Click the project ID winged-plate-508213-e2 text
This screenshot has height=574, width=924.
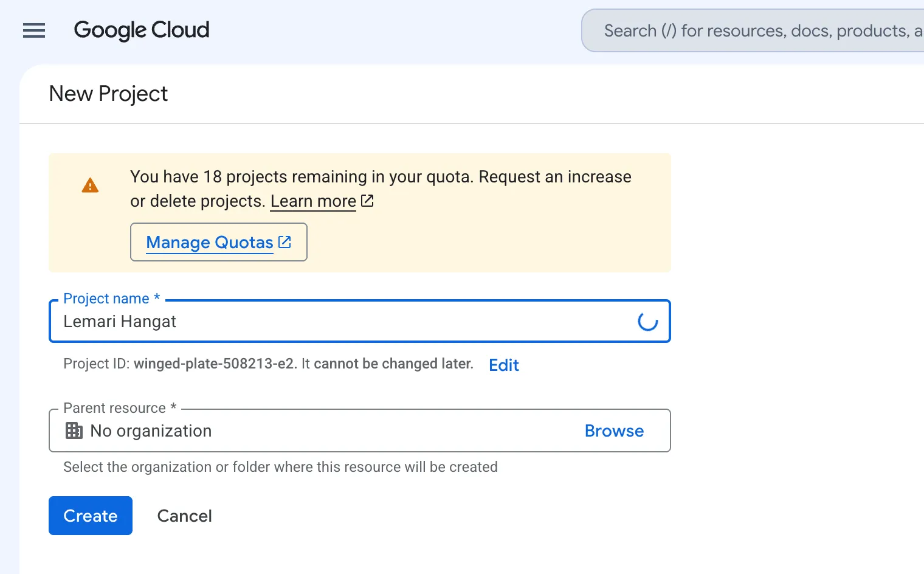click(x=214, y=364)
